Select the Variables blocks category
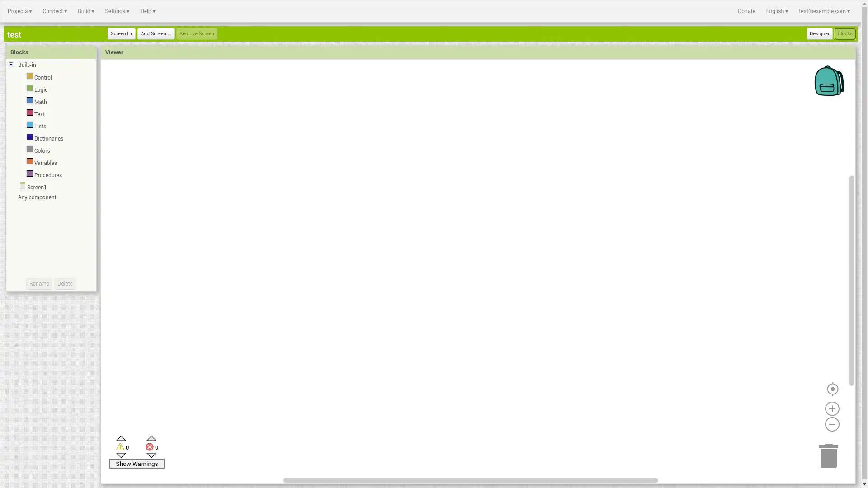 [x=45, y=163]
